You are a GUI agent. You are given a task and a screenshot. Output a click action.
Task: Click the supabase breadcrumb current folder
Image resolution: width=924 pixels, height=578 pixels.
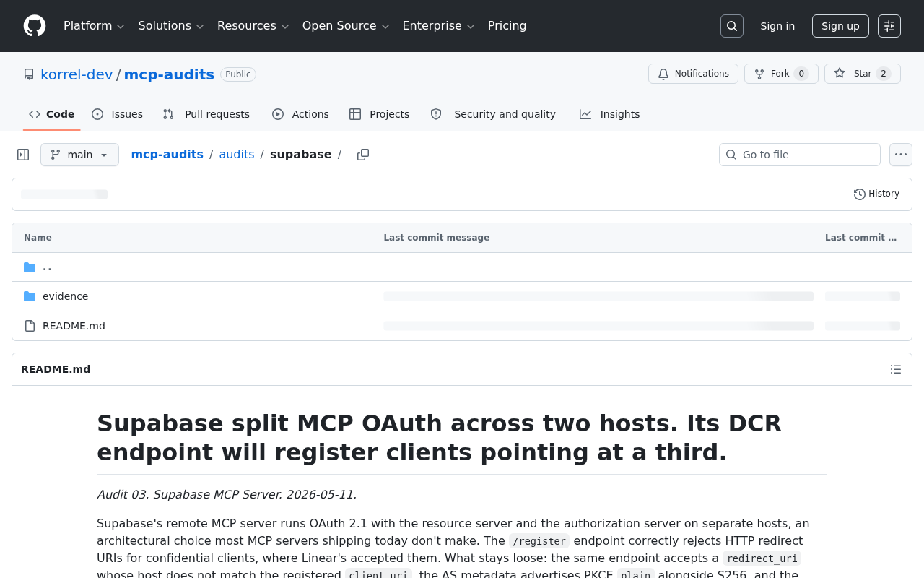(301, 155)
